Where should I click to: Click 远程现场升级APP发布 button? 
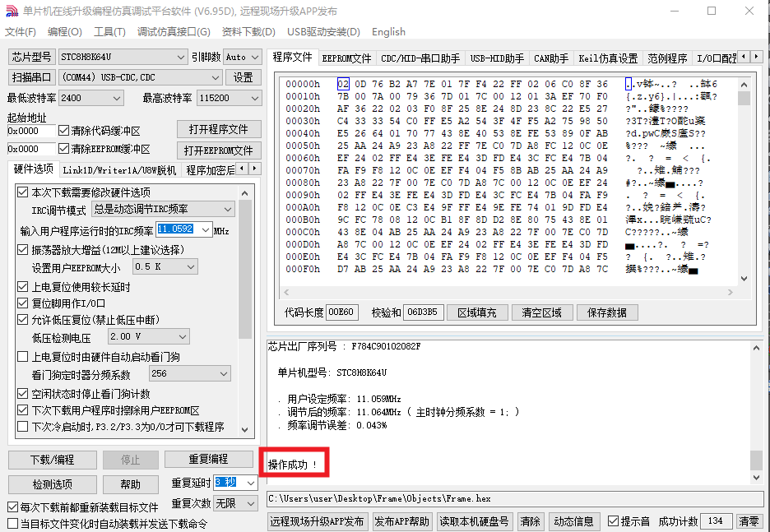(x=318, y=521)
